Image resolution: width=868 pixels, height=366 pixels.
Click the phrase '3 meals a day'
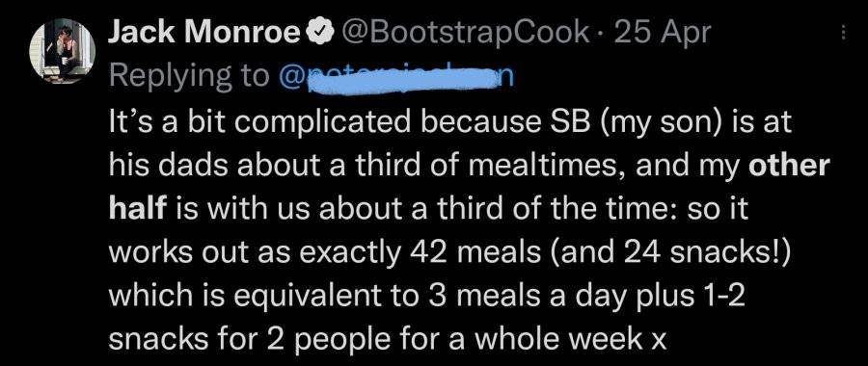(x=519, y=297)
